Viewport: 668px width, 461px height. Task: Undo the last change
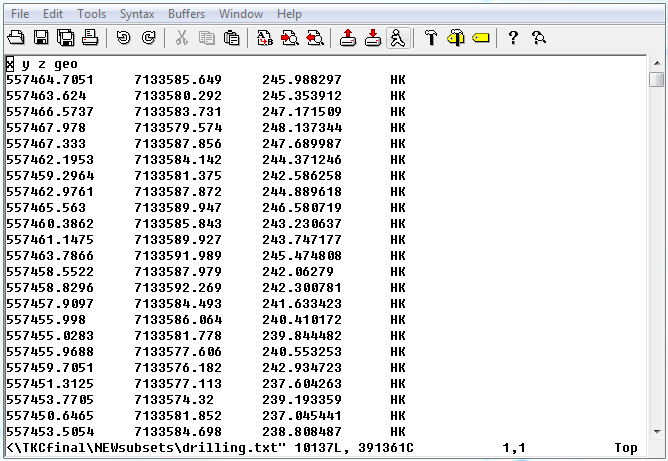click(x=124, y=38)
